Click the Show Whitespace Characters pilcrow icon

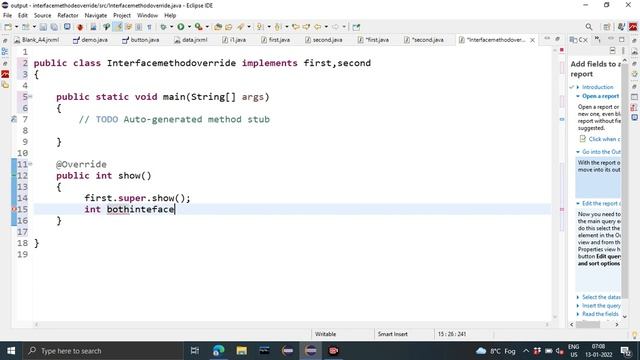[149, 27]
